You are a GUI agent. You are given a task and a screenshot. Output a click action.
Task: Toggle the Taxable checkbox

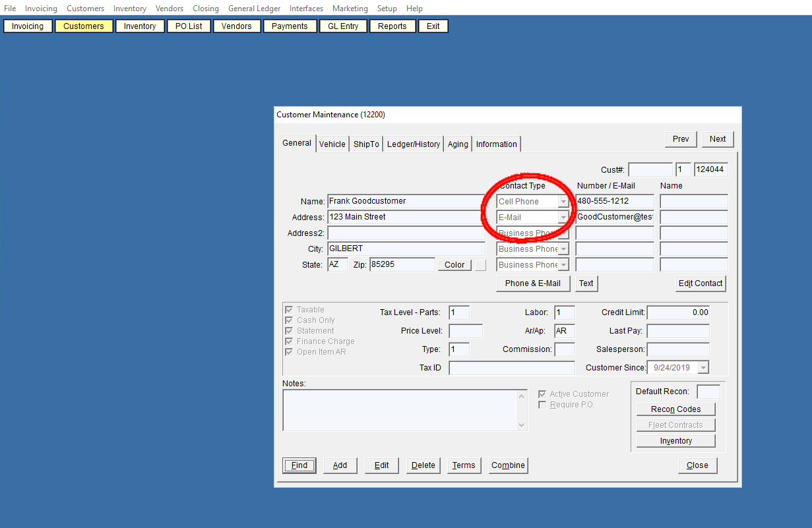click(x=289, y=310)
